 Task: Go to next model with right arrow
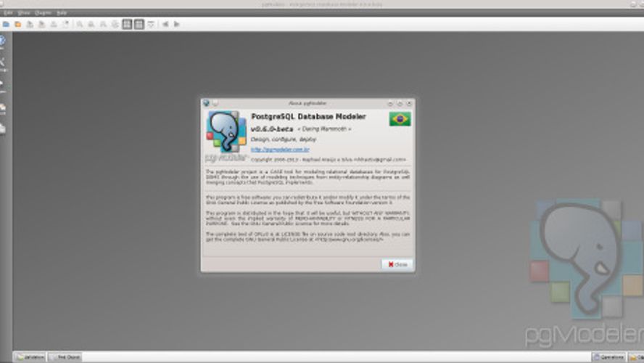coord(177,24)
